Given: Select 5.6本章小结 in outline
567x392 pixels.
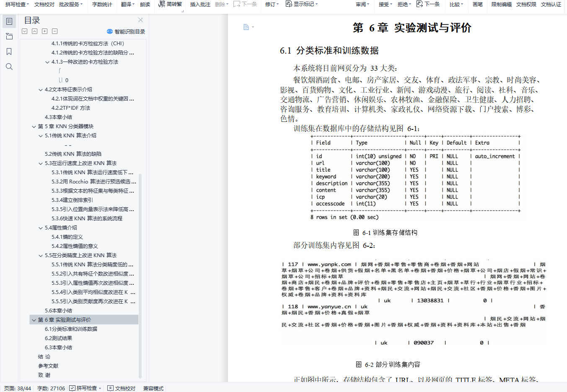Looking at the screenshot, I should pos(59,311).
